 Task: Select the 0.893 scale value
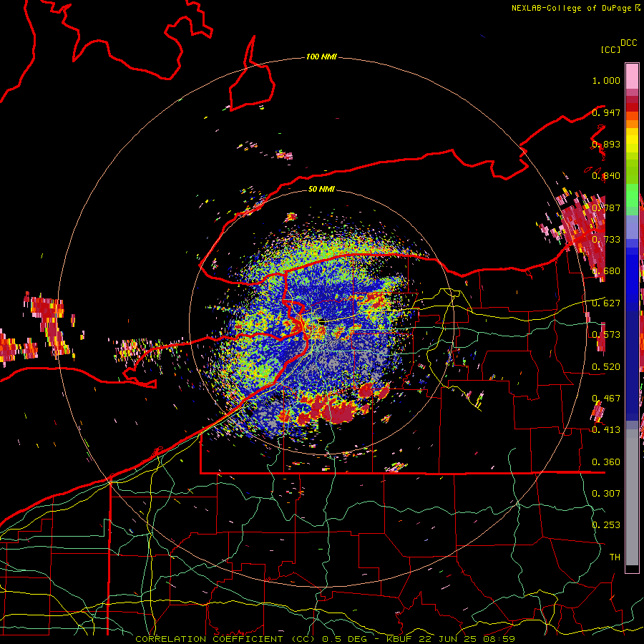pos(606,144)
